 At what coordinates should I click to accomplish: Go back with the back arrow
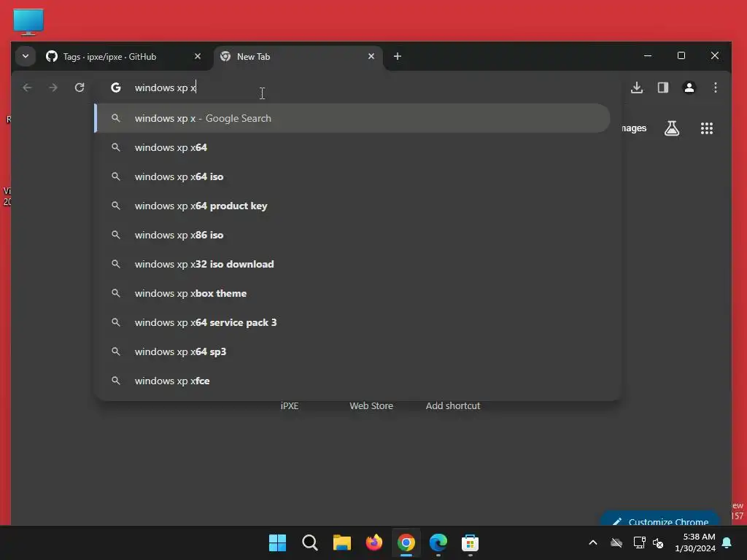[x=27, y=87]
